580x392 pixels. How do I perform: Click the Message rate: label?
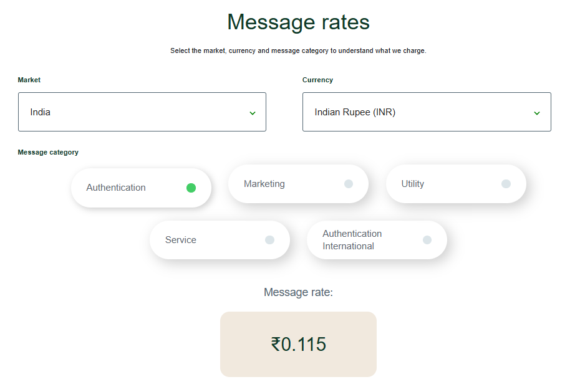coord(298,292)
